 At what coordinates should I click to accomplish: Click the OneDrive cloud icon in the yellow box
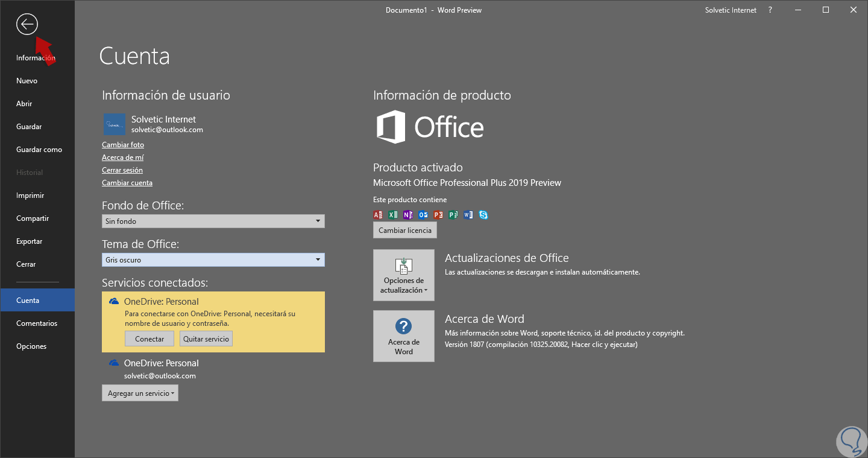(113, 301)
